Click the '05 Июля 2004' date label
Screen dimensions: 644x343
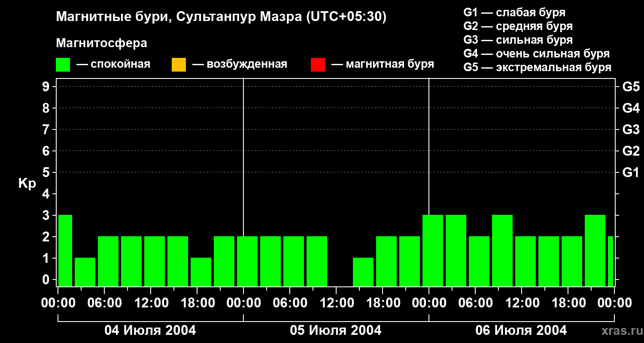click(336, 330)
